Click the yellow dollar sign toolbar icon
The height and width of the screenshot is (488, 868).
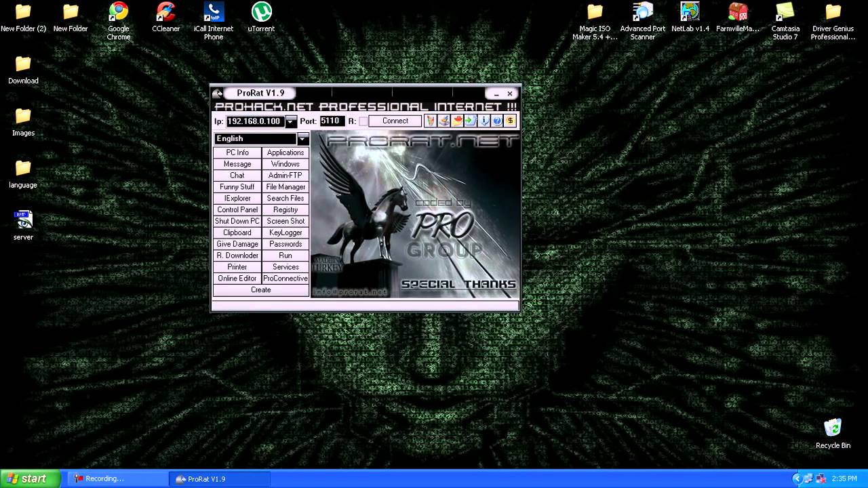[x=511, y=121]
